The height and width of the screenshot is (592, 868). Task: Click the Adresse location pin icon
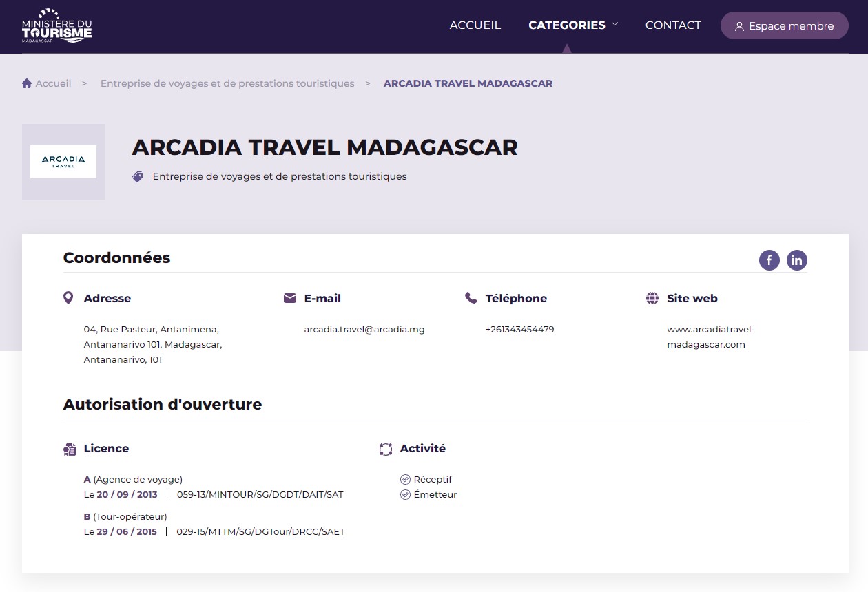68,298
